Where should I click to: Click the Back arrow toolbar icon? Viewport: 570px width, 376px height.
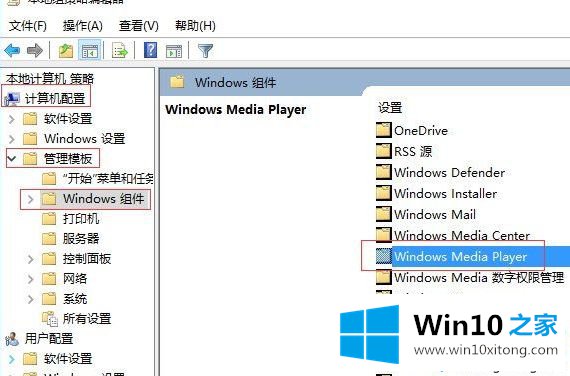[12, 50]
